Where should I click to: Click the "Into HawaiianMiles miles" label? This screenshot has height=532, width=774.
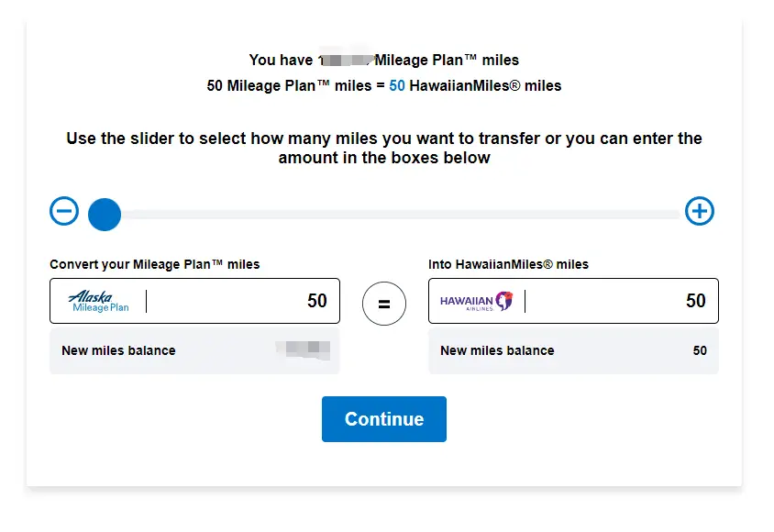508,264
